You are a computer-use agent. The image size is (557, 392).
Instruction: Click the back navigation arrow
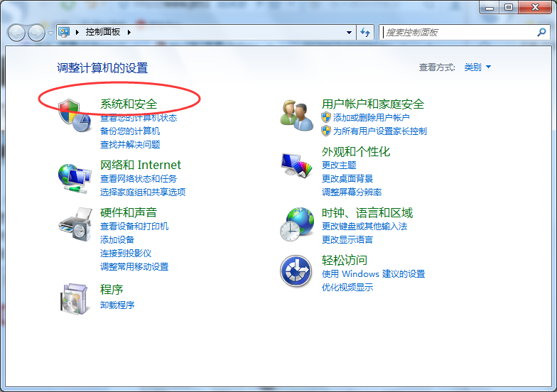tap(16, 33)
